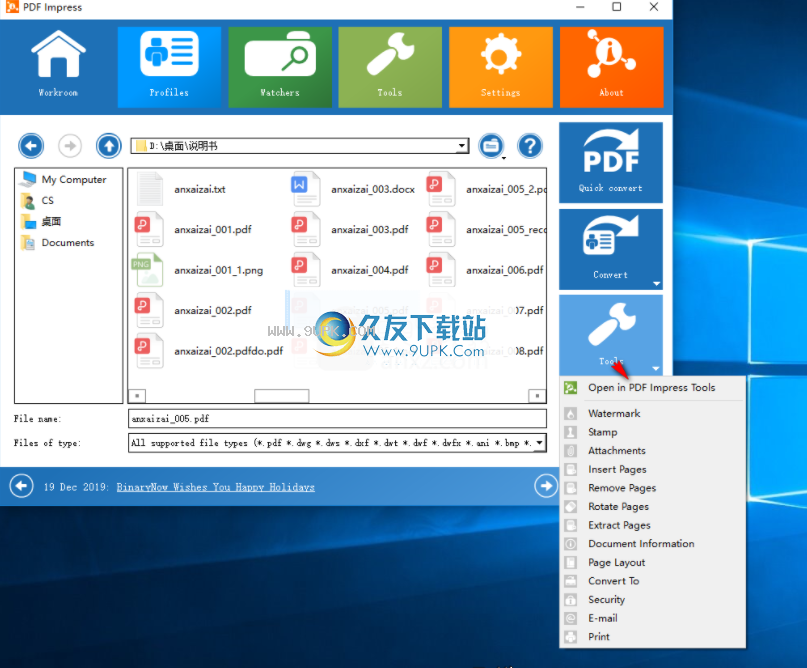Image resolution: width=807 pixels, height=668 pixels.
Task: Show previous news item arrow
Action: pos(22,486)
